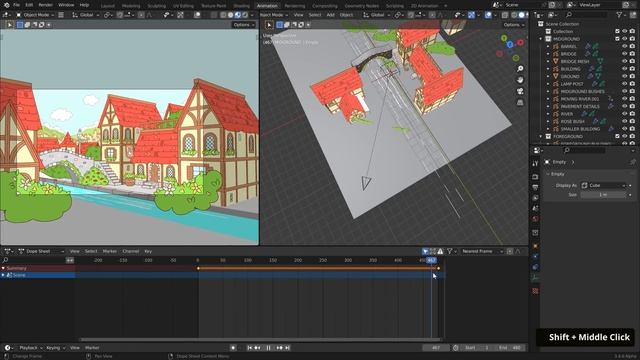The height and width of the screenshot is (360, 640).
Task: Collapse the MIDGROUND collection
Action: 541,39
